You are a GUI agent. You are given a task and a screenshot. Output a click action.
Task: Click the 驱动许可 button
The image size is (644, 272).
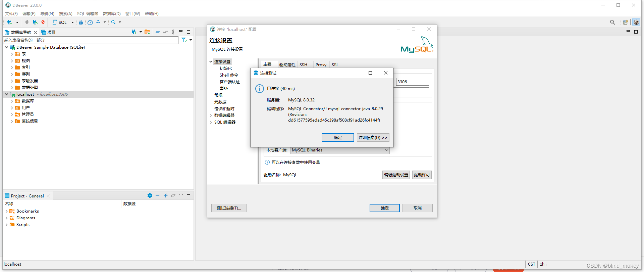pyautogui.click(x=422, y=175)
